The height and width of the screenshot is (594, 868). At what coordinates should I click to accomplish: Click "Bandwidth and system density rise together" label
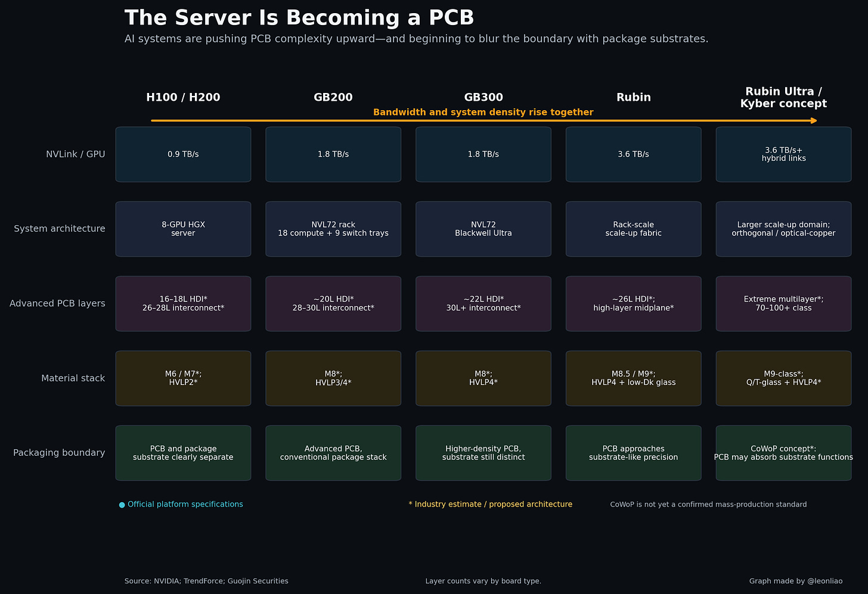(x=483, y=112)
